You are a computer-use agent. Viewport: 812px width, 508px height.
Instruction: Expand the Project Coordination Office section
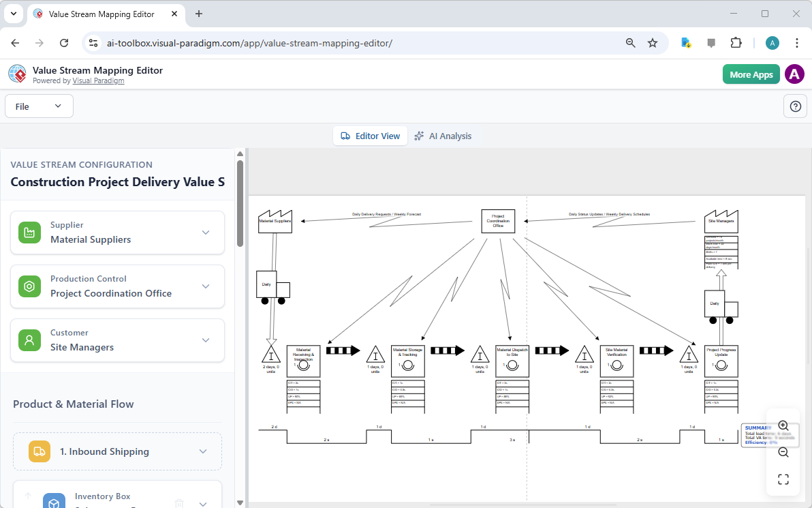point(205,286)
